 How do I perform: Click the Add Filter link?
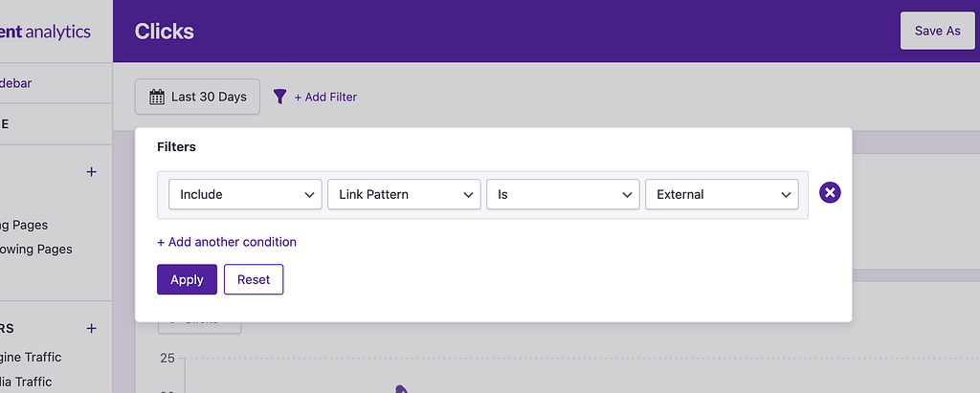point(325,97)
